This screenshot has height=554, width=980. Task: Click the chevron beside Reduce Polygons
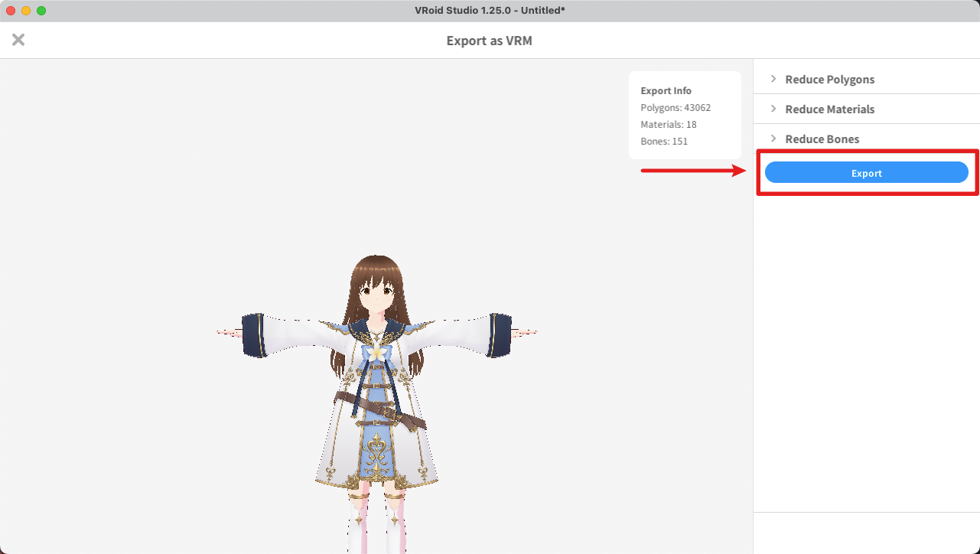coord(773,79)
